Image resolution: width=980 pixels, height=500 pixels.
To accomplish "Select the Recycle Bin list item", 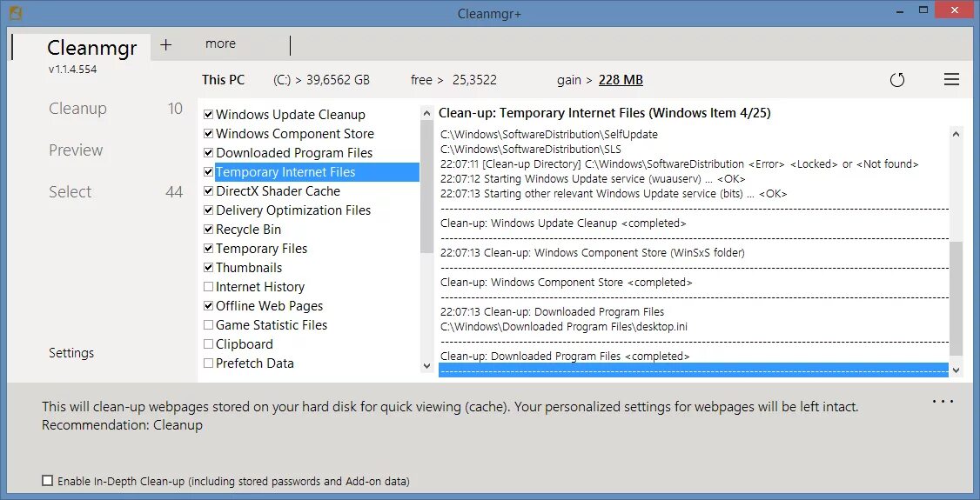I will (248, 230).
